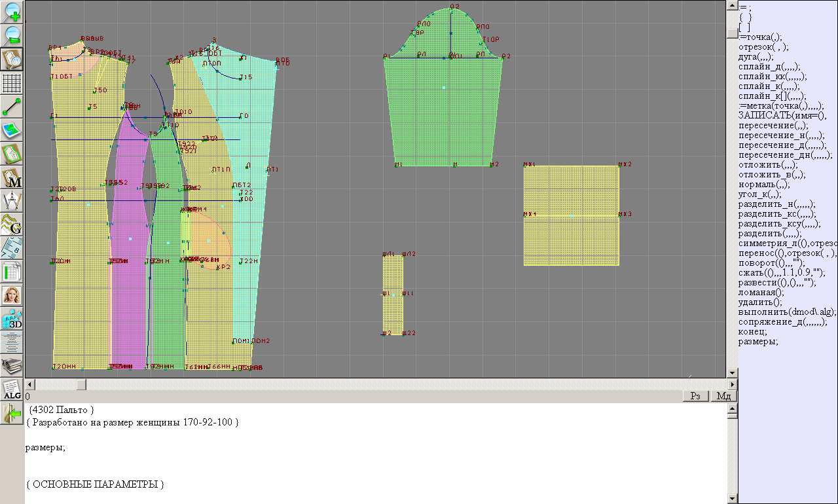Screen dimensions: 838x504
Task: Click the stacked books library icon
Action: [12, 366]
